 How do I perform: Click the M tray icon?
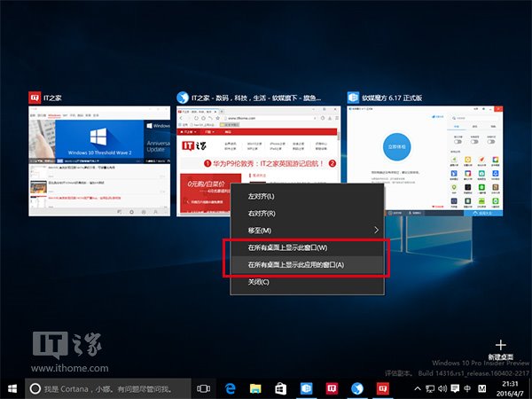click(x=481, y=389)
